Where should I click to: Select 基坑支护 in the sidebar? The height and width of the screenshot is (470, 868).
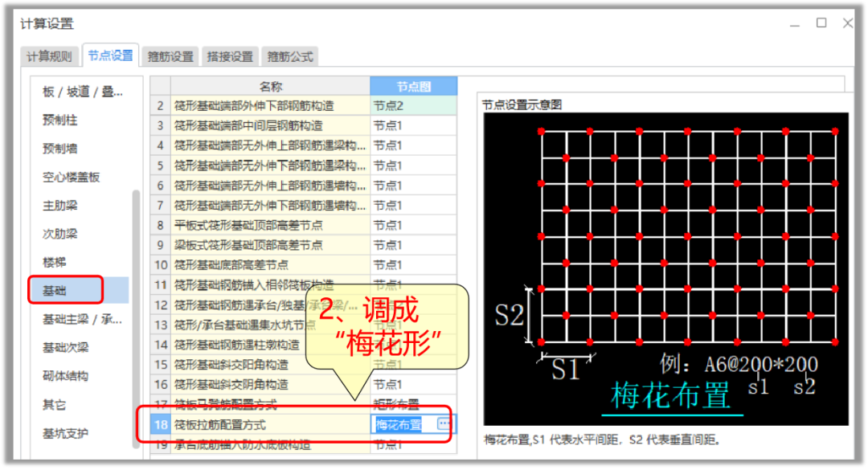(65, 433)
